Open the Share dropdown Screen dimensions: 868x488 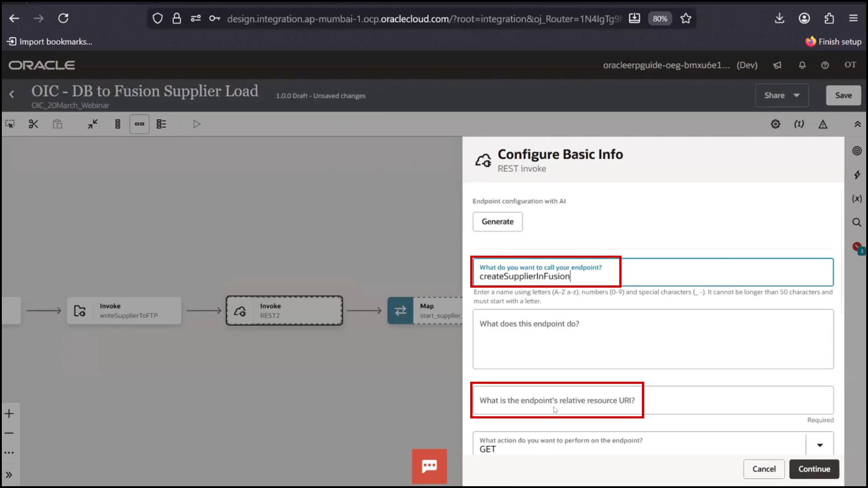pos(782,95)
